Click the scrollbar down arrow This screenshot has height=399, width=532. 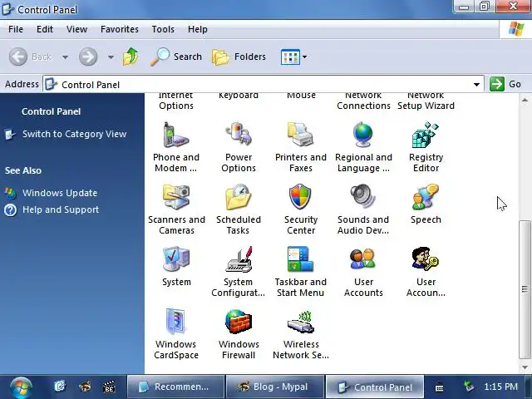pos(525,367)
